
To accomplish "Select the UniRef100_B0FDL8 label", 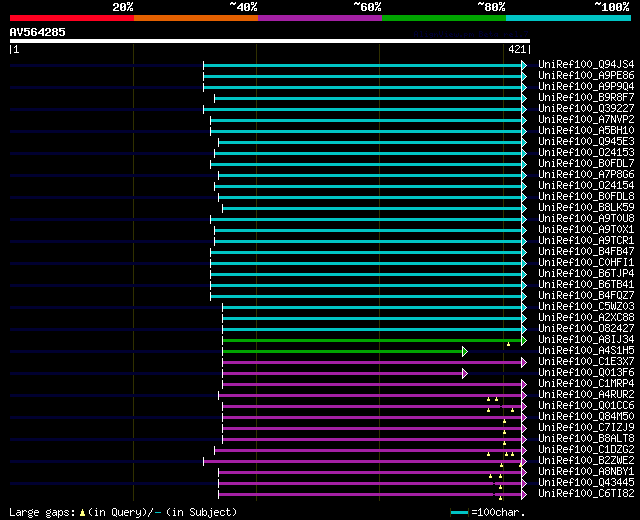I will pyautogui.click(x=586, y=197).
